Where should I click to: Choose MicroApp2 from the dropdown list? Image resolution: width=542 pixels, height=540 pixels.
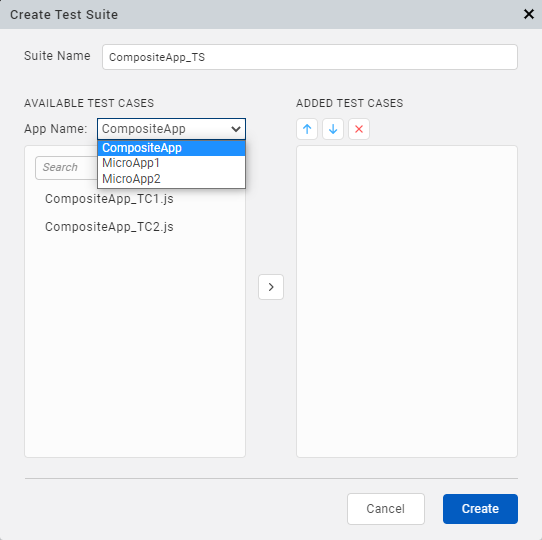point(171,179)
